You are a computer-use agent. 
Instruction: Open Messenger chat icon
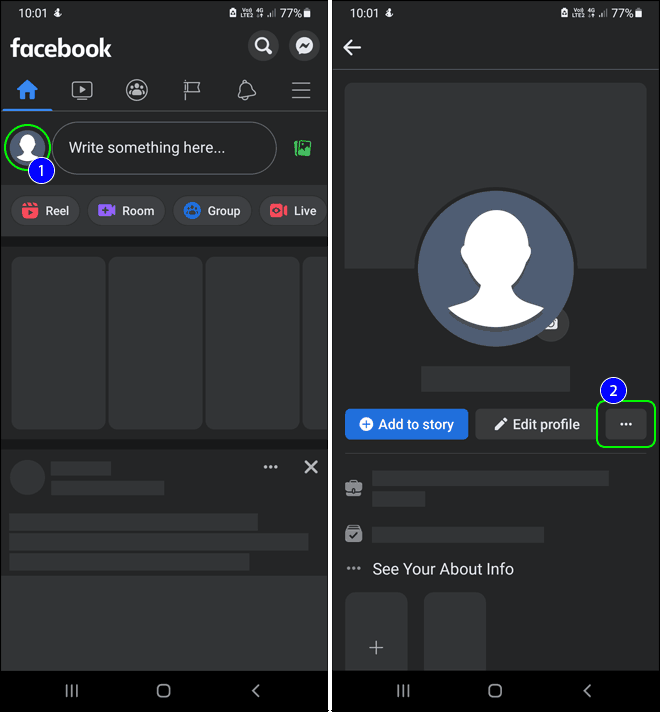point(304,45)
